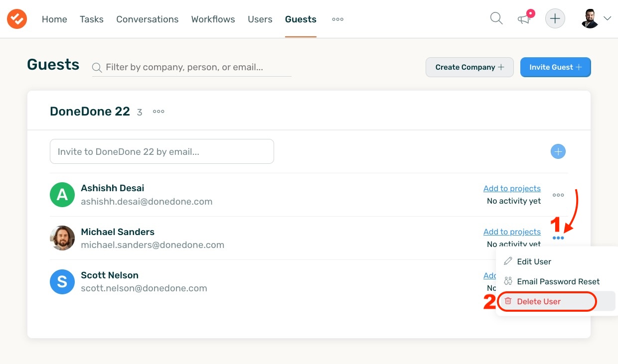Click Invite to DoneDone 22 email field
The width and height of the screenshot is (618, 364).
tap(162, 151)
